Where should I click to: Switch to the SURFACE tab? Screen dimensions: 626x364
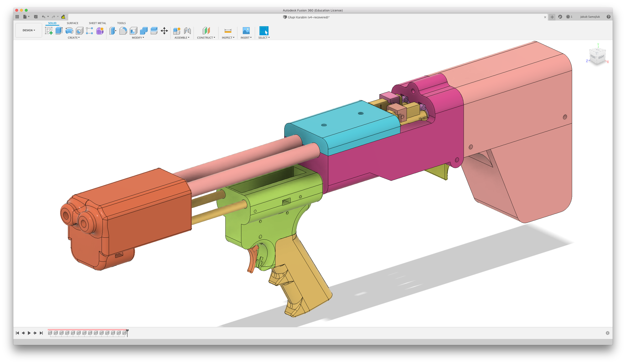pos(72,23)
